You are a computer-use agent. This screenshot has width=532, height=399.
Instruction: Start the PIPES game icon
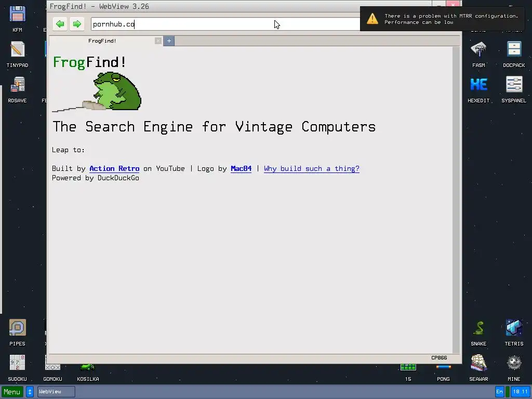(17, 332)
